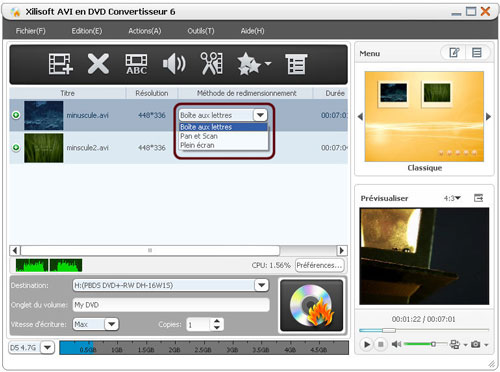Open the Actions(A) menu

[145, 31]
